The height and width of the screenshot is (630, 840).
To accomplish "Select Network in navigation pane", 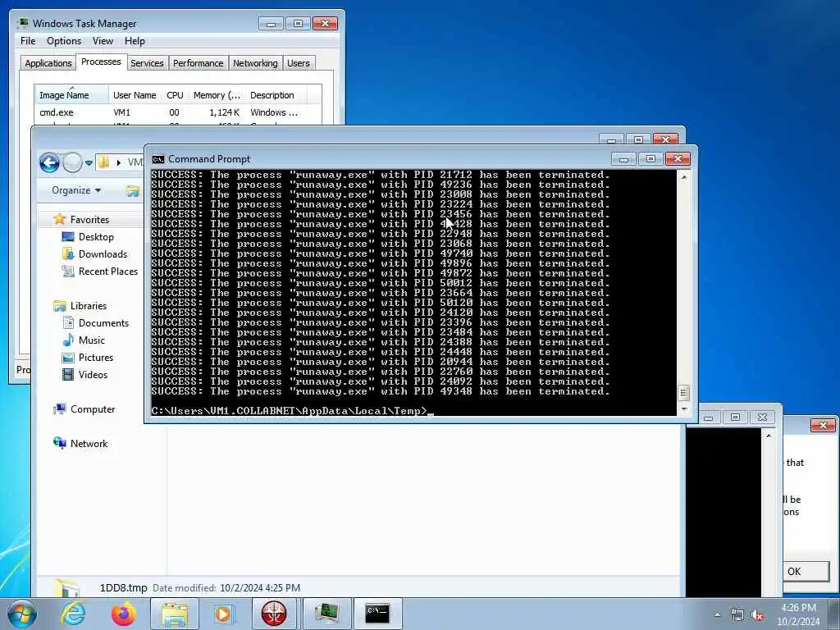I will point(89,444).
